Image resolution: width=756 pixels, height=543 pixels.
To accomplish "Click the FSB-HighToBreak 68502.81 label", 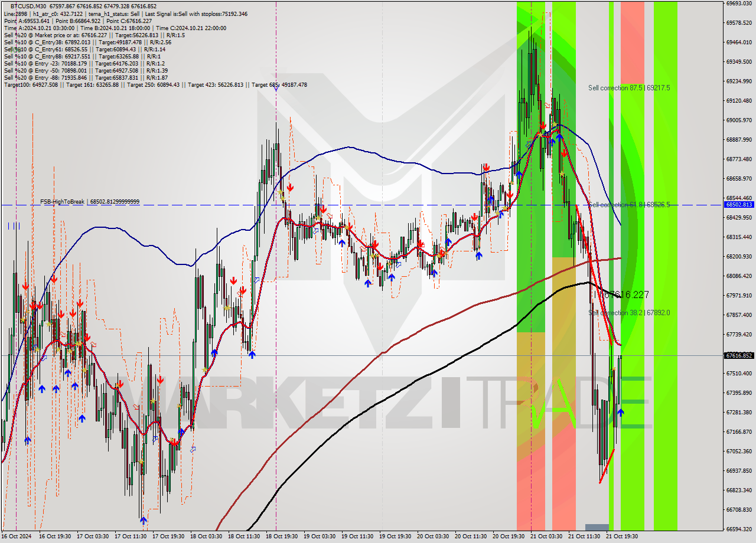I will coord(90,202).
